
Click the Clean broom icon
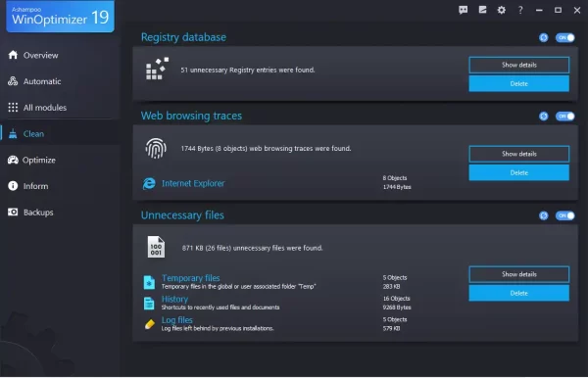[x=13, y=133]
